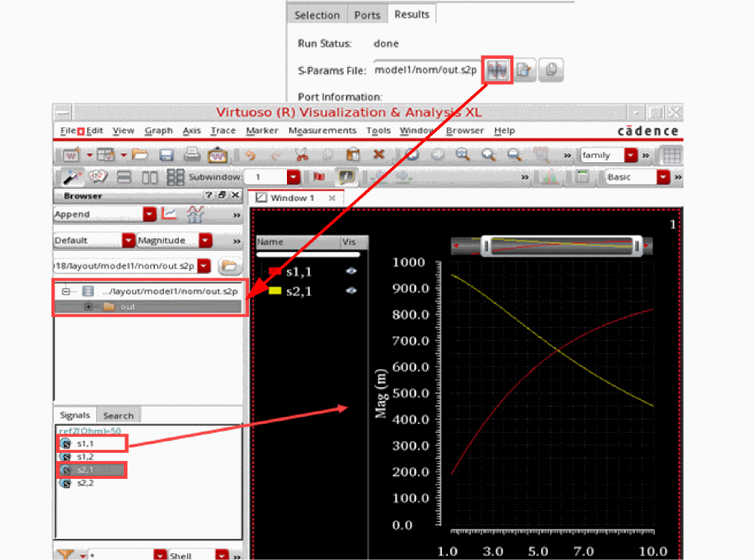
Task: Click the zoom-out magnifier icon
Action: [x=514, y=154]
